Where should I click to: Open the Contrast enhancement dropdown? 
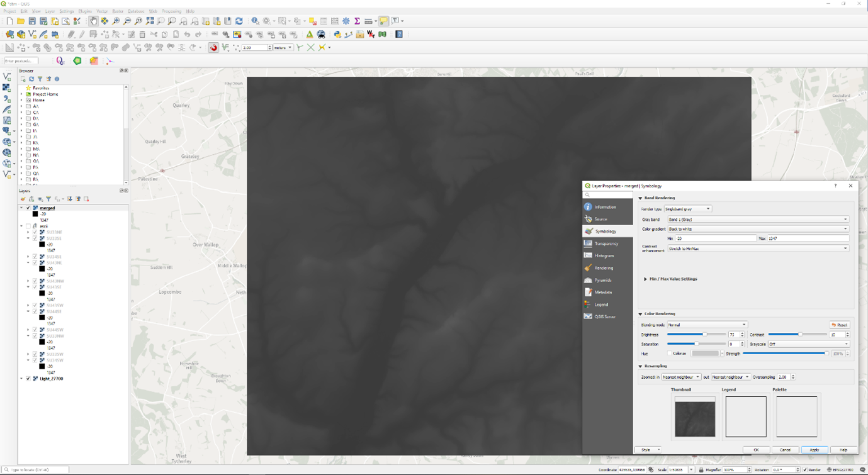click(x=758, y=249)
